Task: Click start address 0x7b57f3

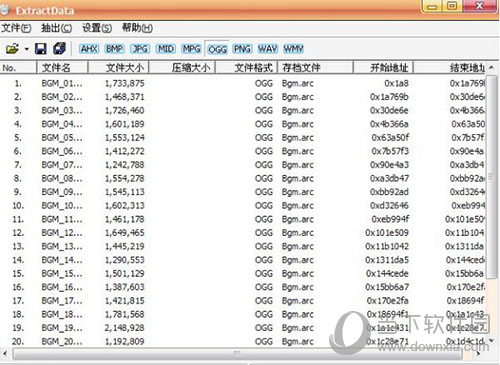Action: (x=390, y=151)
